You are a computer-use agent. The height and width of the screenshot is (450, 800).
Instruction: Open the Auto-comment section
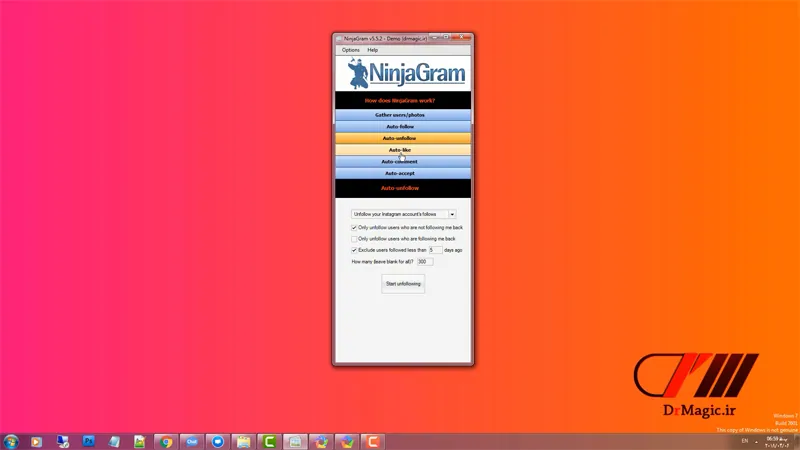point(403,162)
